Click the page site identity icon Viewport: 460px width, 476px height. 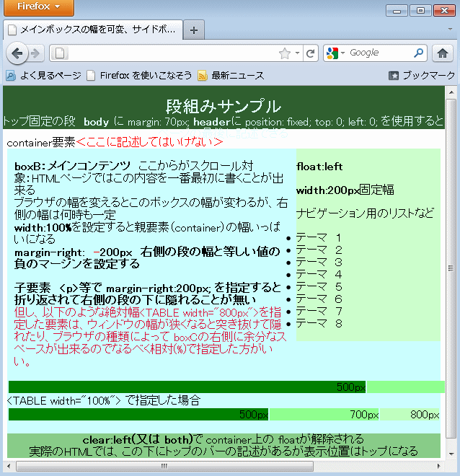pos(60,53)
